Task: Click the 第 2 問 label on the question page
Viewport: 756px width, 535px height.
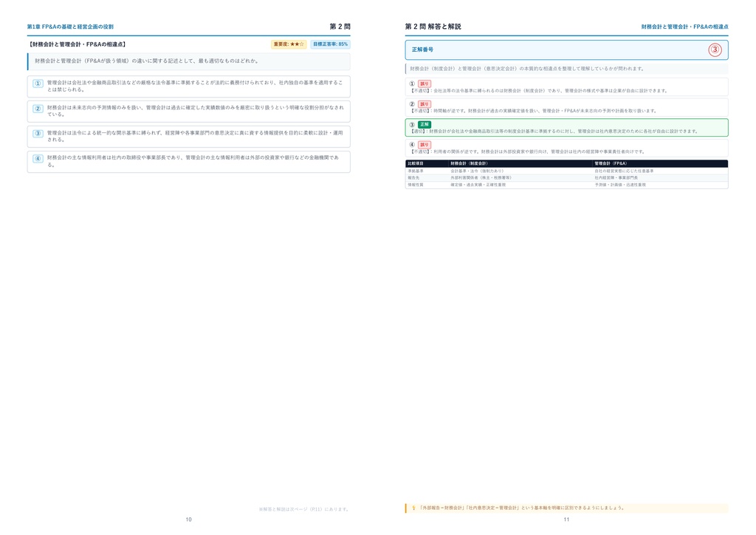Action: 340,27
